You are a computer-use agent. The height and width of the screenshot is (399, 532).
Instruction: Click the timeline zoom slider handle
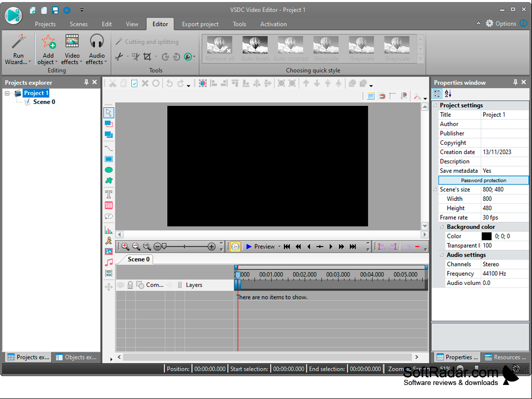point(164,246)
